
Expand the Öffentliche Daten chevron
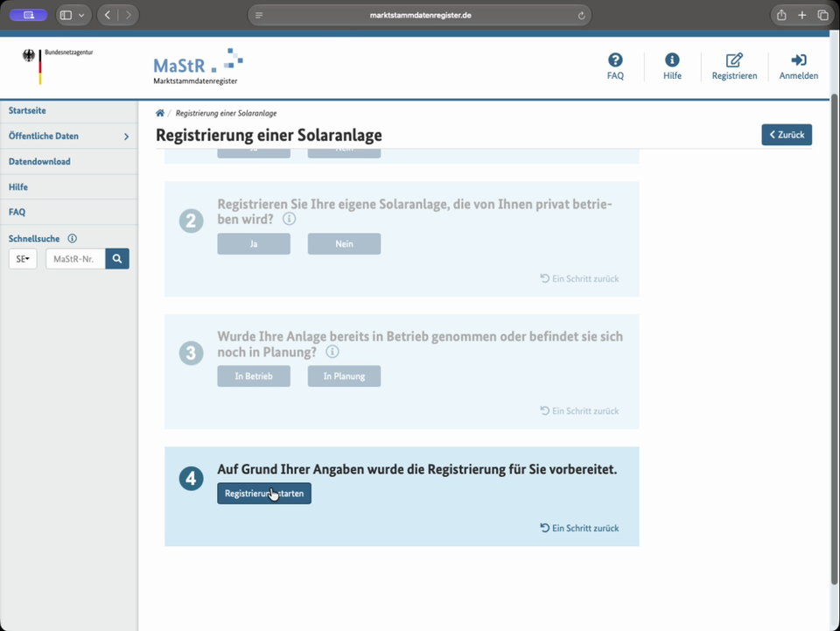[126, 137]
